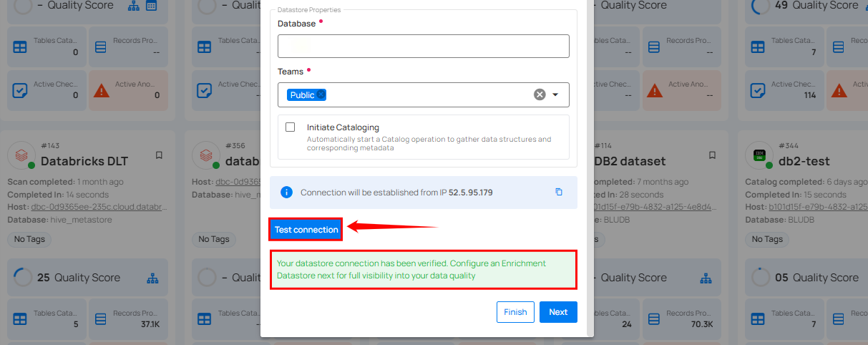The height and width of the screenshot is (345, 868).
Task: Remove the Public team chip
Action: coord(321,95)
